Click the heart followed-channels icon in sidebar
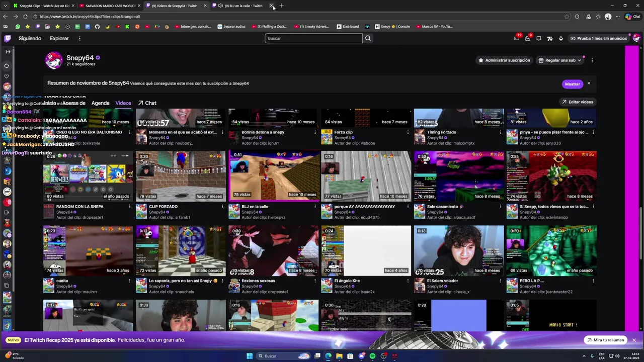The image size is (644, 362). 7,76
